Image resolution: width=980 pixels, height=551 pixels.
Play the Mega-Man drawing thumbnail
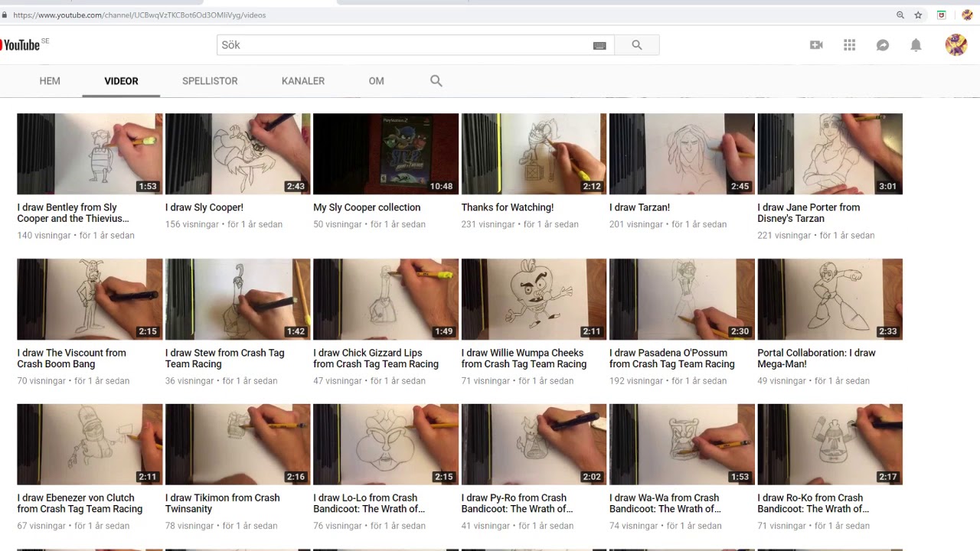[x=830, y=299]
